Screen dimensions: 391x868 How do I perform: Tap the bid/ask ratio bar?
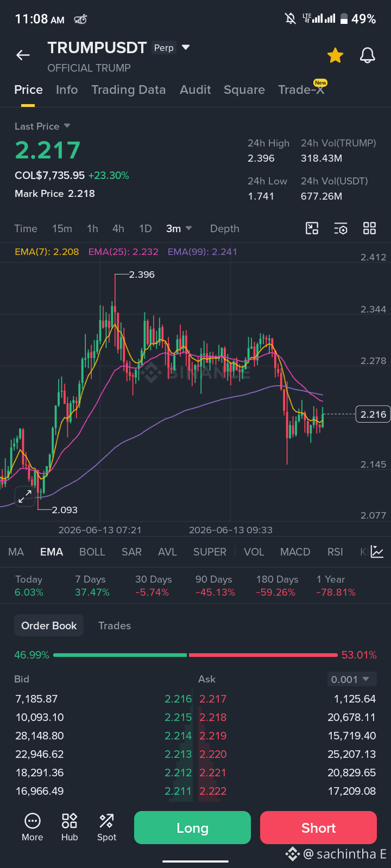click(x=195, y=655)
